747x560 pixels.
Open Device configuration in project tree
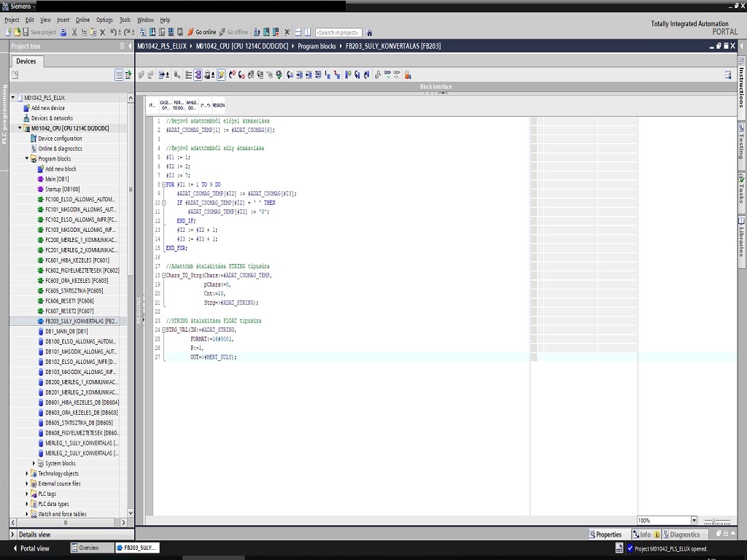[60, 139]
